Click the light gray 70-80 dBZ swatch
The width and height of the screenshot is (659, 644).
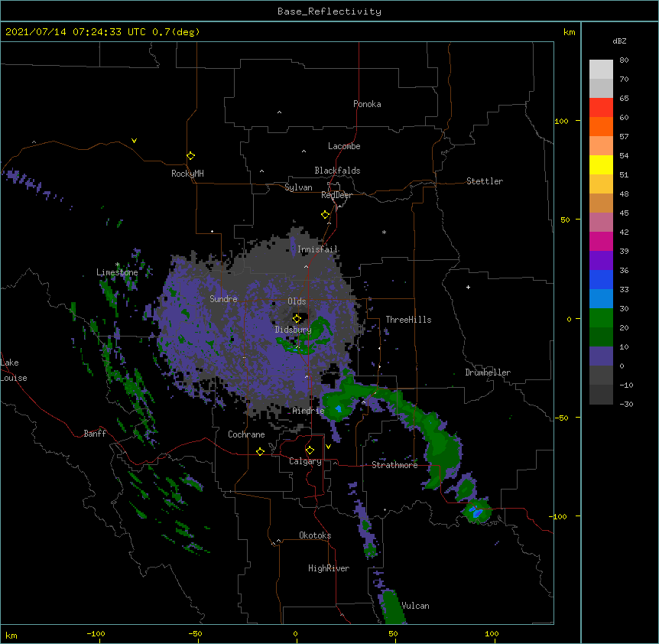(601, 69)
